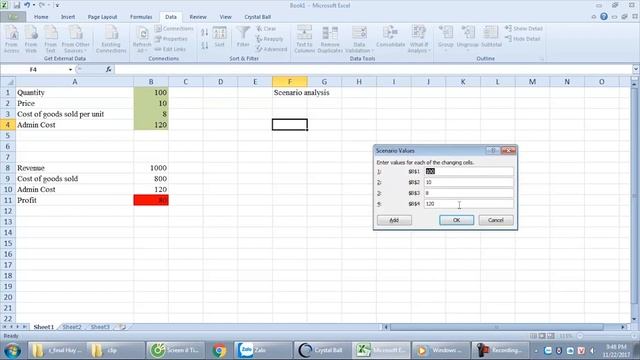Click the Refresh All icon

(x=142, y=39)
